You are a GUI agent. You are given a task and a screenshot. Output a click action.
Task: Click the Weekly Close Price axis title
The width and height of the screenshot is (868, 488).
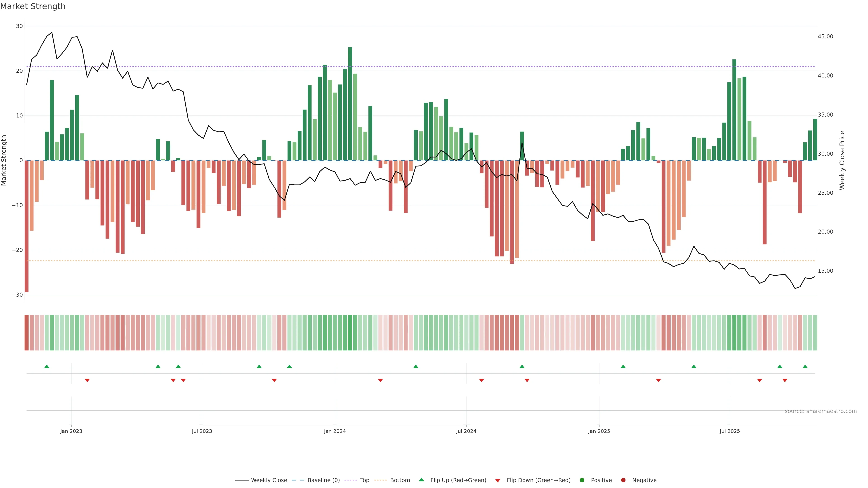(x=842, y=160)
